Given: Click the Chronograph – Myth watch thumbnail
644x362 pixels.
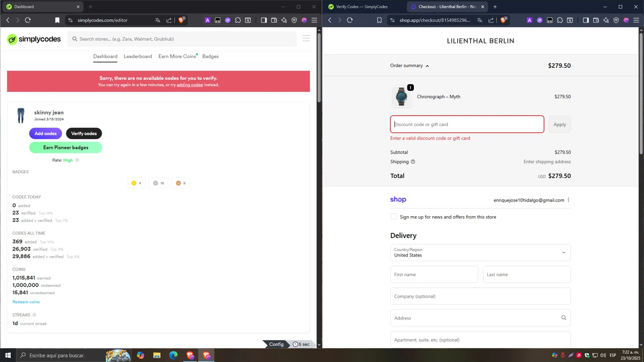Looking at the screenshot, I should pos(401,97).
